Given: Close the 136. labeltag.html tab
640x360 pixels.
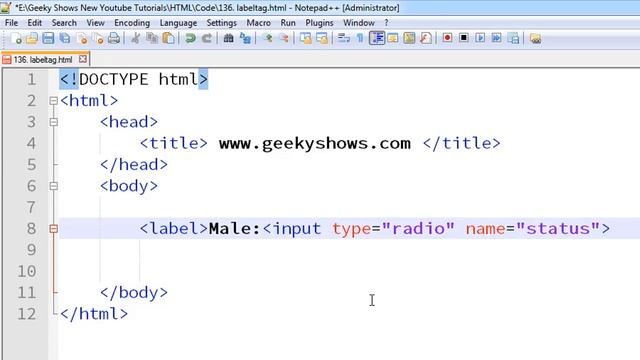Looking at the screenshot, I should tap(83, 59).
